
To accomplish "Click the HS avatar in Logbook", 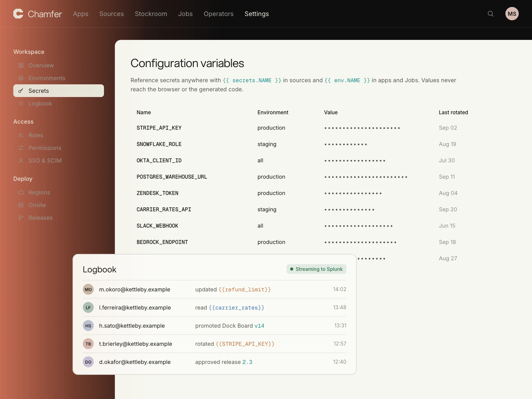I will 88,326.
